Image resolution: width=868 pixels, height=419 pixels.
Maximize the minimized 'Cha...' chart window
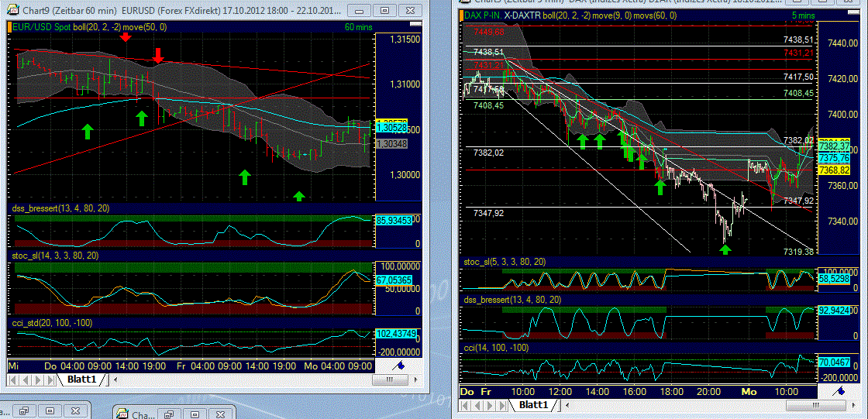pyautogui.click(x=195, y=414)
